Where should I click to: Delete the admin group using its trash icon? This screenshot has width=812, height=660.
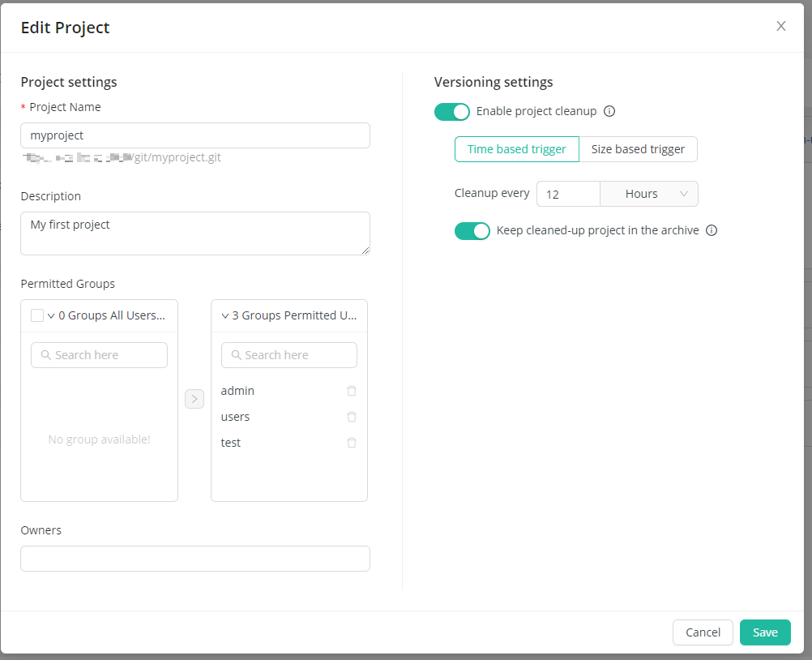click(352, 390)
